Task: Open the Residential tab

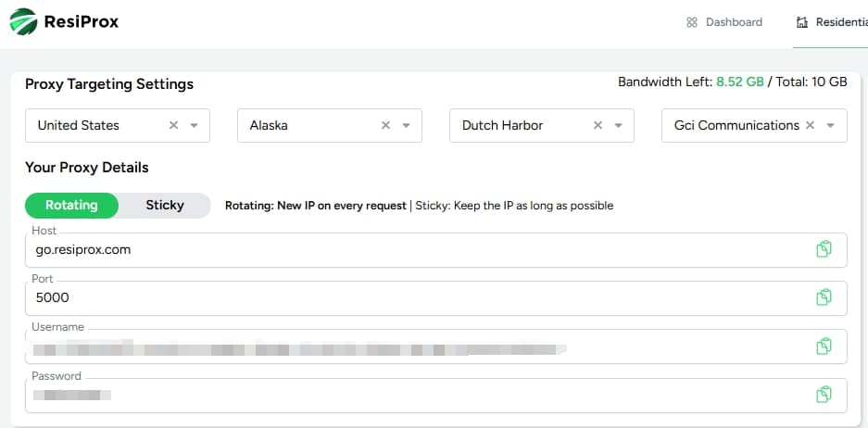Action: [x=832, y=22]
